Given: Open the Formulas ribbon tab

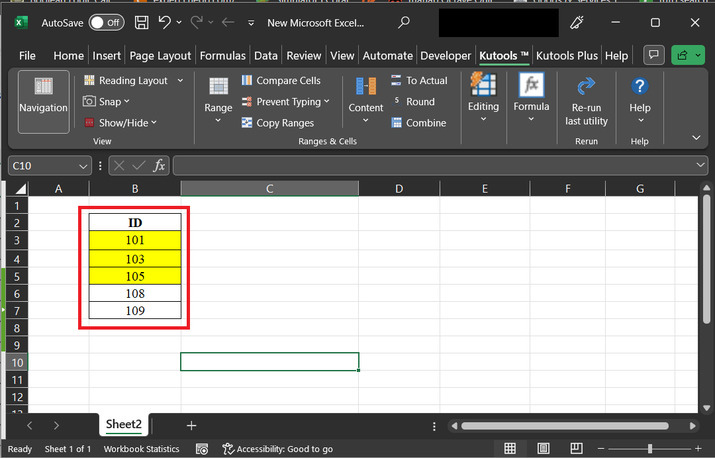Looking at the screenshot, I should pos(223,56).
